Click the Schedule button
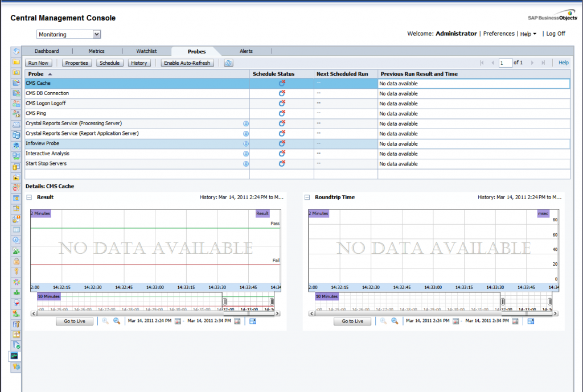The height and width of the screenshot is (392, 583). click(x=110, y=63)
